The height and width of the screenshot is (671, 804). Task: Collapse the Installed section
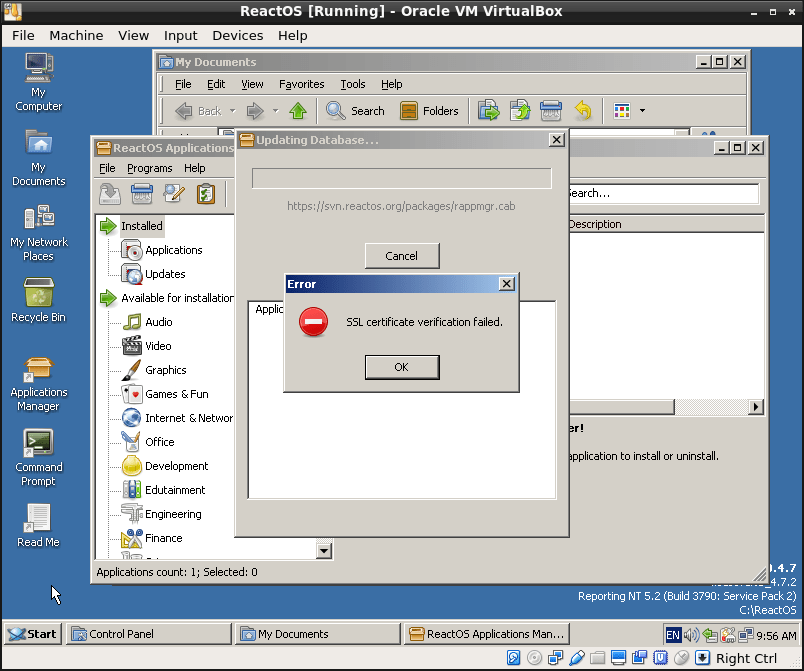[106, 225]
